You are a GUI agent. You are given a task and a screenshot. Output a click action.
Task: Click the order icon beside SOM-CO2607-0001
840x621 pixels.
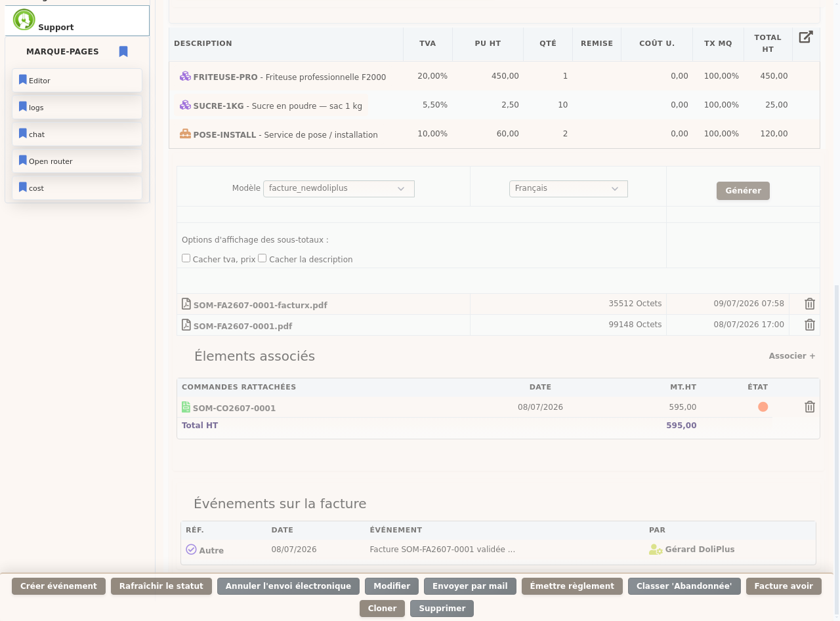(186, 407)
